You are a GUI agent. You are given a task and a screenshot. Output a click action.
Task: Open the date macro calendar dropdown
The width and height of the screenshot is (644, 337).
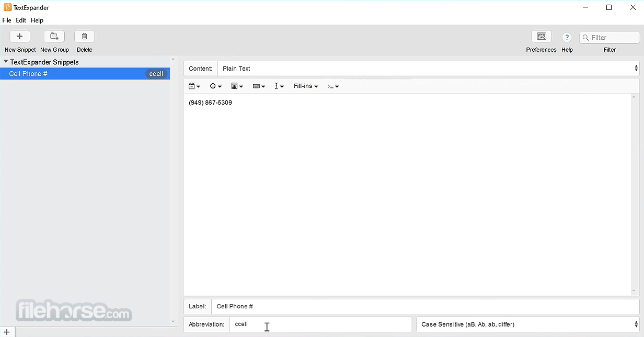click(194, 86)
